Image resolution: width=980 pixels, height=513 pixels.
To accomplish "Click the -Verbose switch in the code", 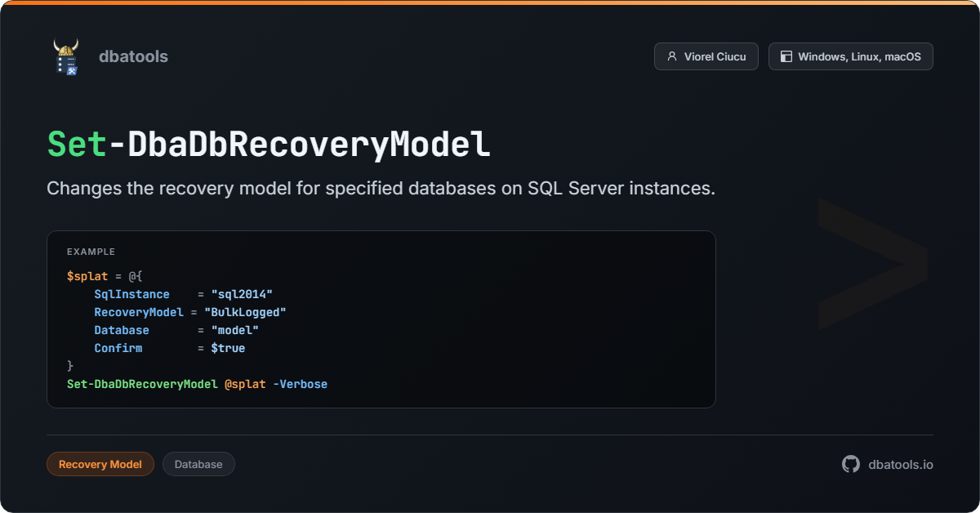I will point(300,384).
